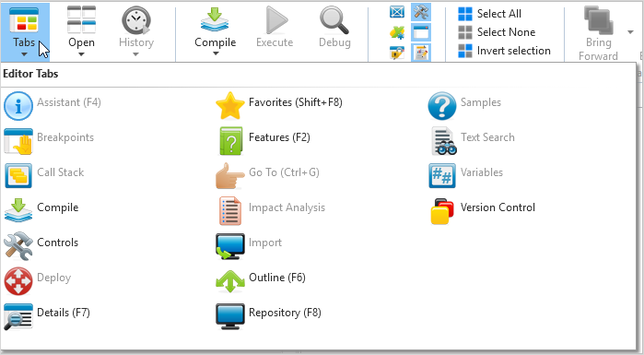
Task: Open the Version Control icon entry
Action: (442, 211)
